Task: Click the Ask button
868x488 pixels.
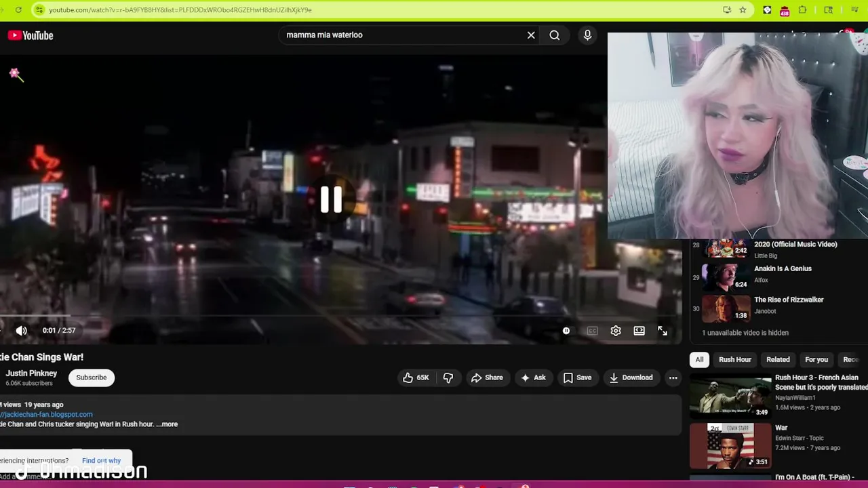Action: [533, 378]
